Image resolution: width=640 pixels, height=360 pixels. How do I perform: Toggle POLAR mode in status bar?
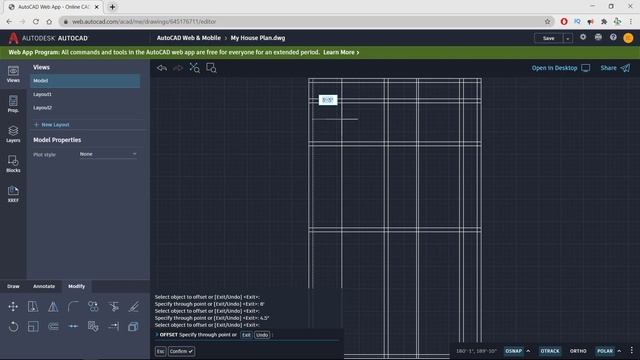pyautogui.click(x=605, y=351)
